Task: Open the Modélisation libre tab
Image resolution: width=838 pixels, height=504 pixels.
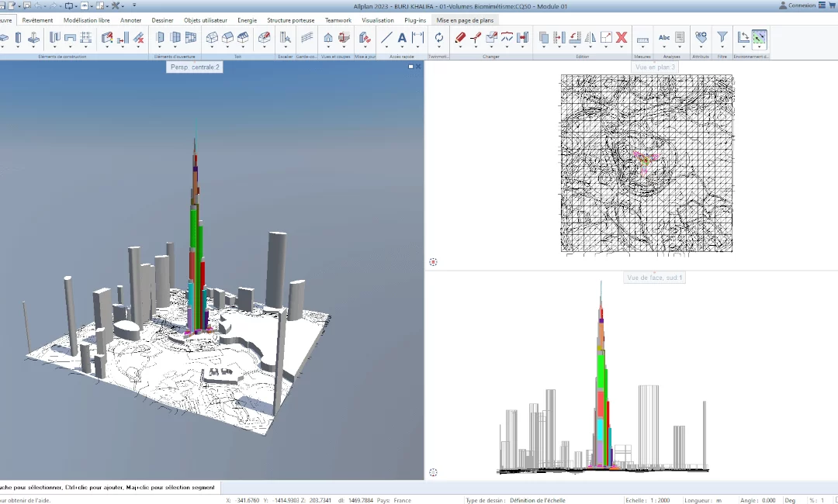Action: (x=87, y=20)
